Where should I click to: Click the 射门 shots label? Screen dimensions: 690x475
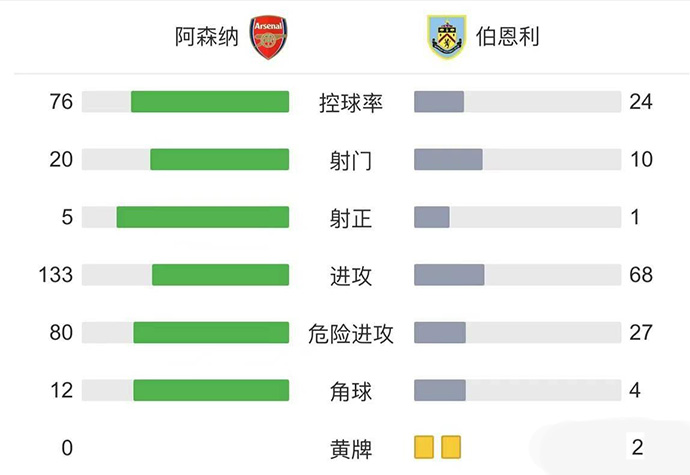[351, 160]
